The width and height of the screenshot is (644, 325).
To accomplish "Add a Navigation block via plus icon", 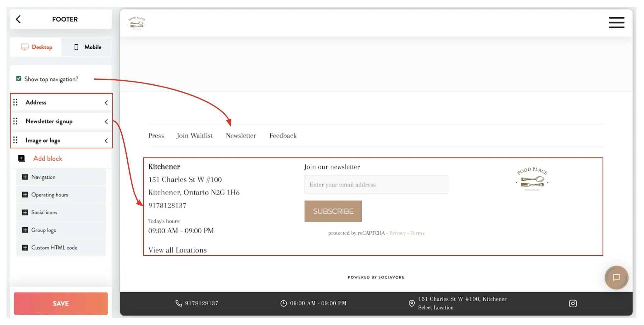I will (x=25, y=177).
